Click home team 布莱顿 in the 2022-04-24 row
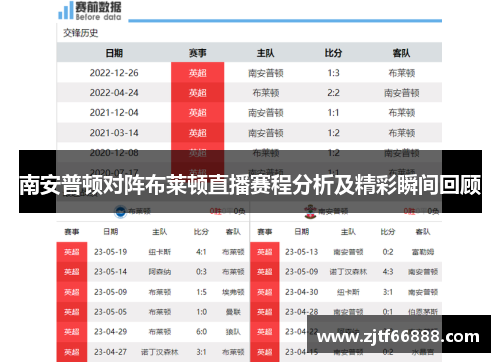 [x=266, y=93]
